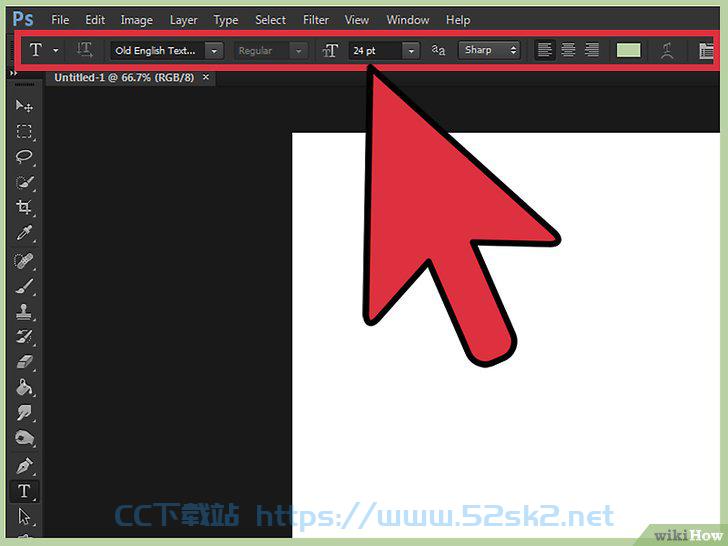Select the Brush tool
Screen dimensions: 728x546
click(24, 286)
